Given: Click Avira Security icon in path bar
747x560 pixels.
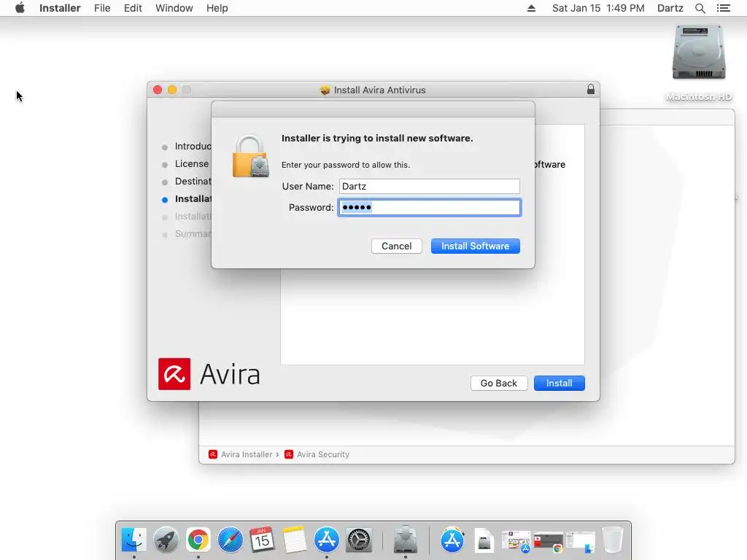Looking at the screenshot, I should pos(289,454).
